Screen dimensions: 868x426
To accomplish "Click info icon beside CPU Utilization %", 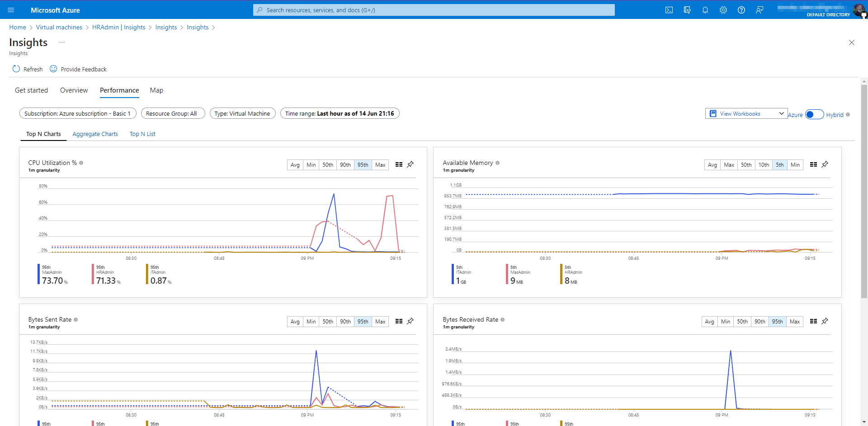I will pyautogui.click(x=81, y=163).
